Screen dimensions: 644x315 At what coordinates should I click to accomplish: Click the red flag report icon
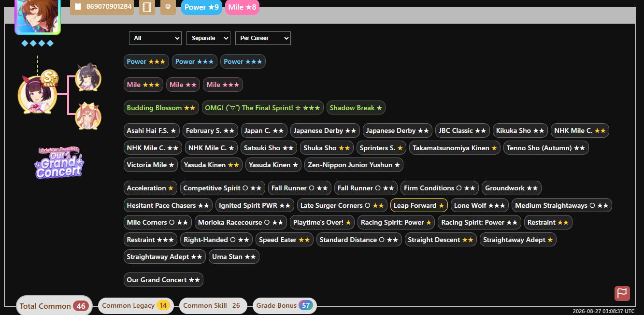click(622, 293)
